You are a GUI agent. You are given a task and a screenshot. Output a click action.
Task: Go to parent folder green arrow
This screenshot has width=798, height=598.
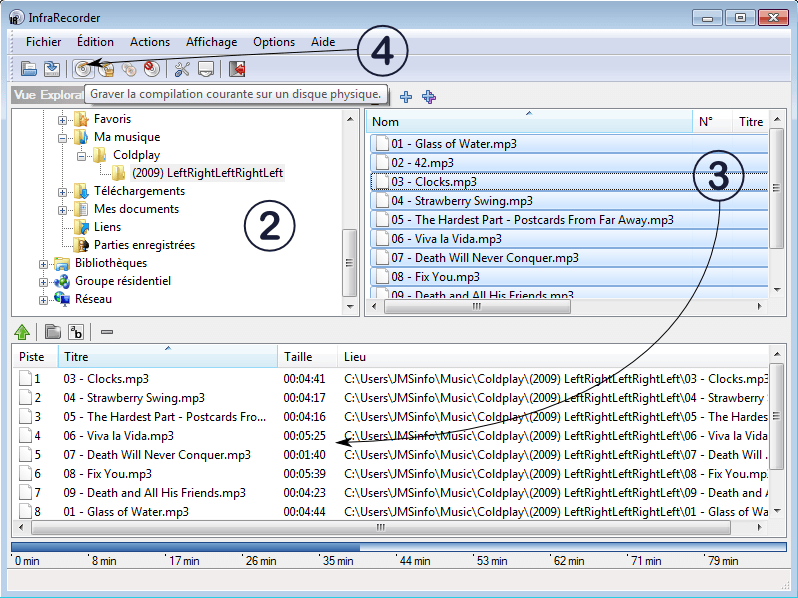(x=22, y=332)
